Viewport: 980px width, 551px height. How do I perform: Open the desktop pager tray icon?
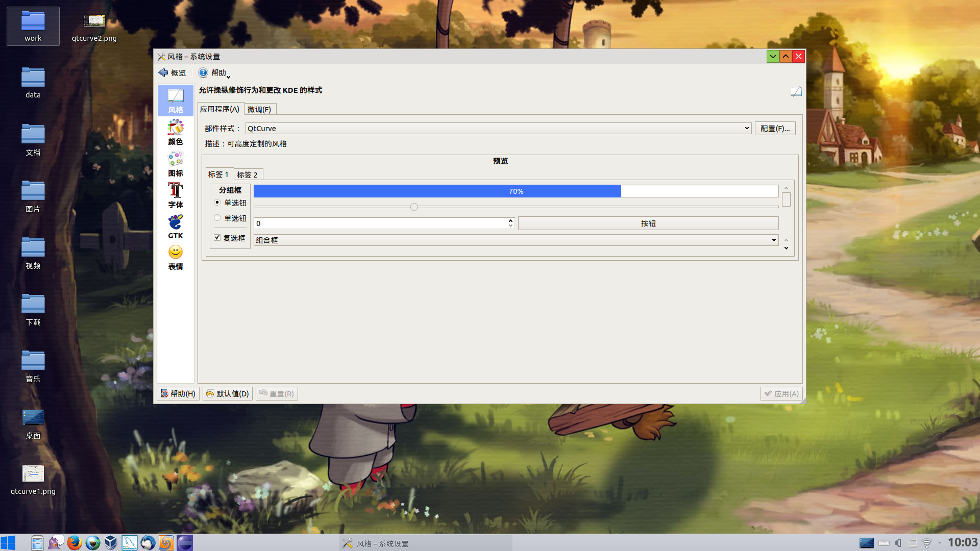click(866, 543)
